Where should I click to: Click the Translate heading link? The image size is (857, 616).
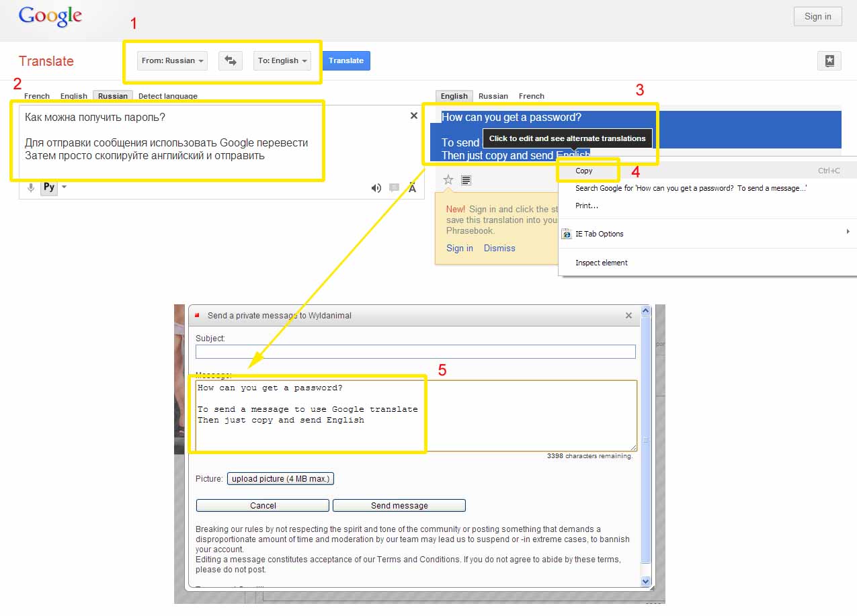click(x=46, y=61)
